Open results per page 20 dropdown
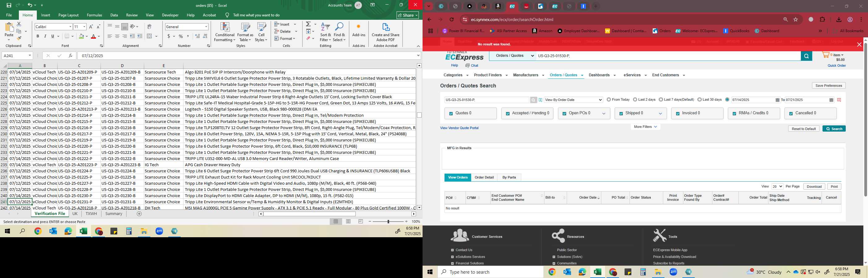The width and height of the screenshot is (868, 278). pyautogui.click(x=777, y=187)
